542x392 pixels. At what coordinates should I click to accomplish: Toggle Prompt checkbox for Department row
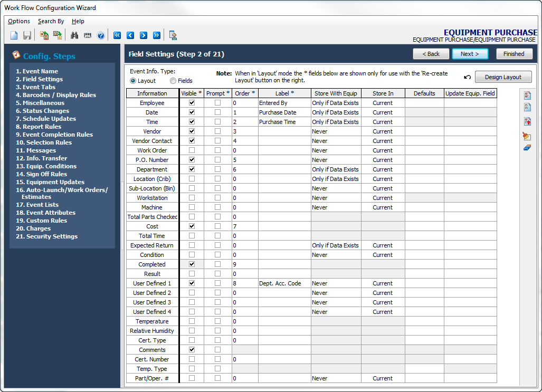pos(217,169)
